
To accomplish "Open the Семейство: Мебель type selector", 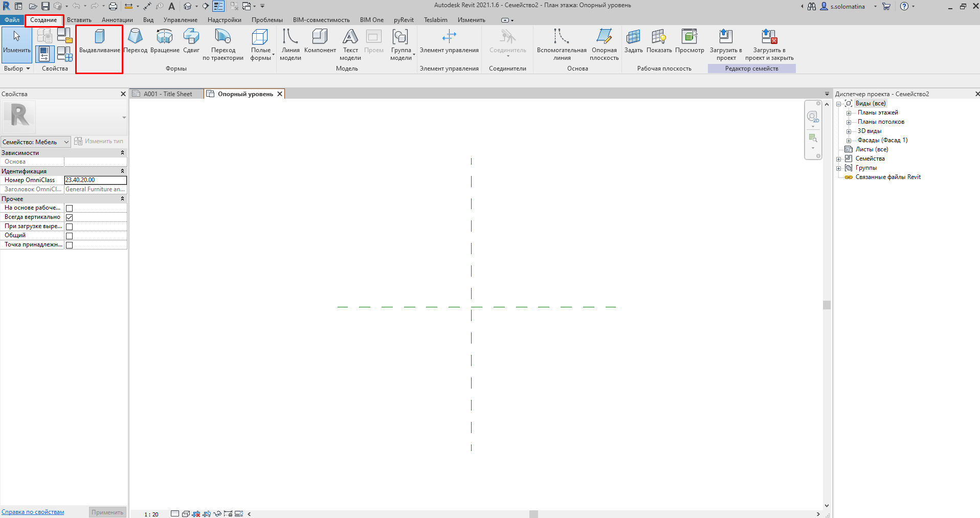I will 35,142.
